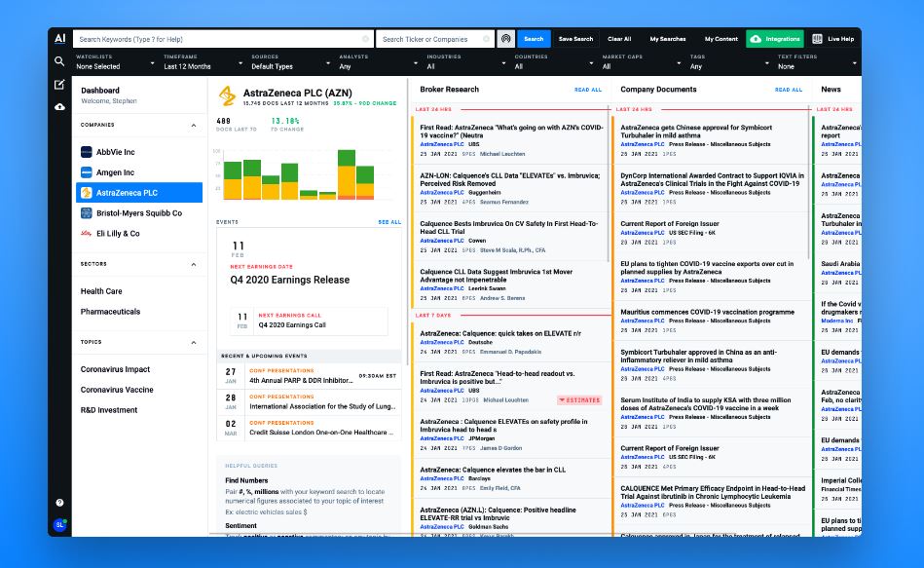The width and height of the screenshot is (924, 568).
Task: Collapse the Topics section
Action: click(194, 342)
